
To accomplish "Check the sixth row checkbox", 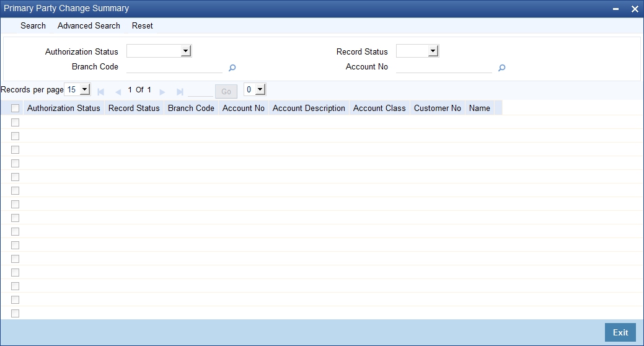I will (x=15, y=190).
